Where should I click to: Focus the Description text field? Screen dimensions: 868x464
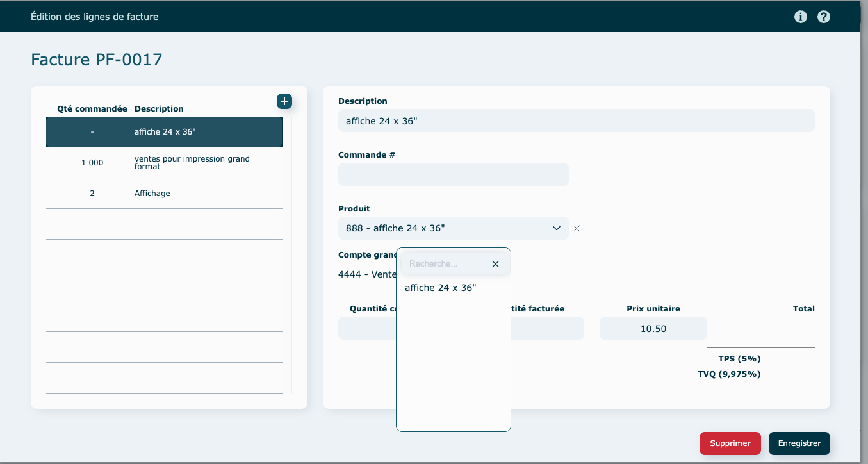576,120
